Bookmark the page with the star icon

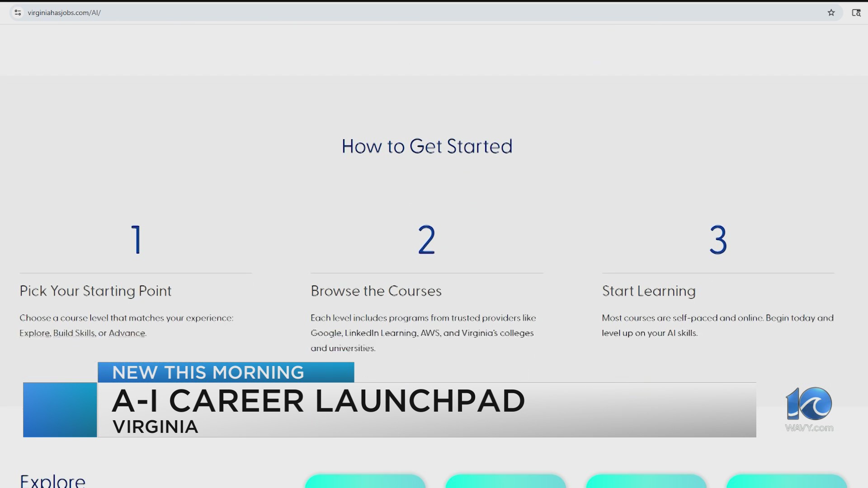(832, 13)
